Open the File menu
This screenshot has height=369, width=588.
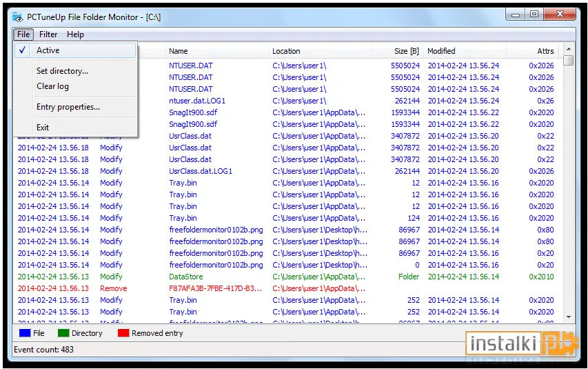(23, 34)
